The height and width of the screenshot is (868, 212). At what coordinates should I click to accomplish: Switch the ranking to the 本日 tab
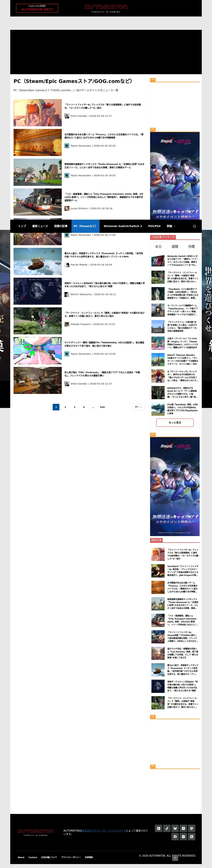158,247
